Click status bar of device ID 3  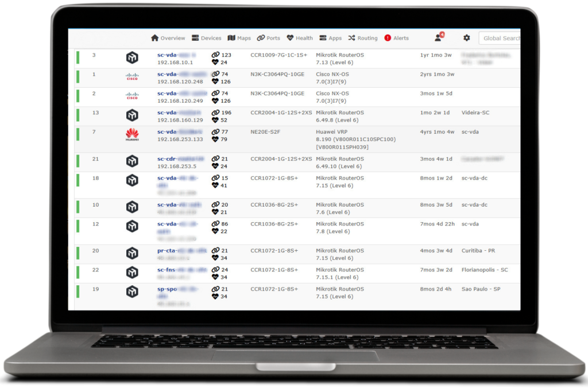point(78,58)
